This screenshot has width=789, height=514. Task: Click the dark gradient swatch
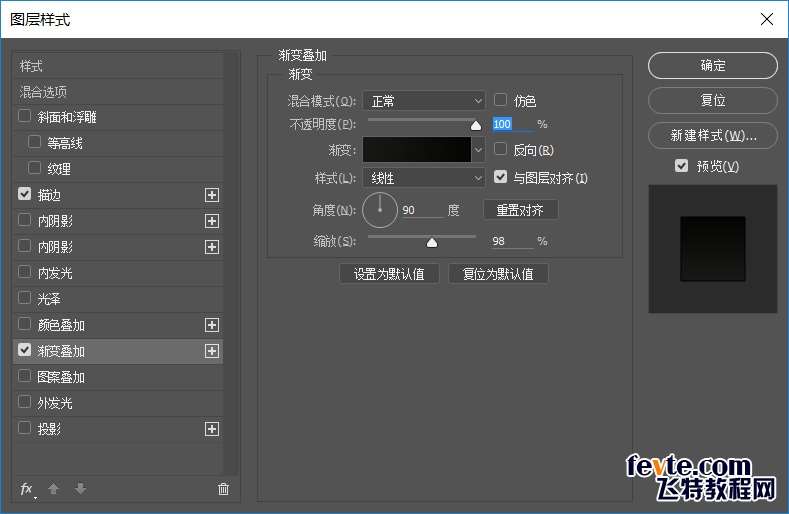coord(417,150)
